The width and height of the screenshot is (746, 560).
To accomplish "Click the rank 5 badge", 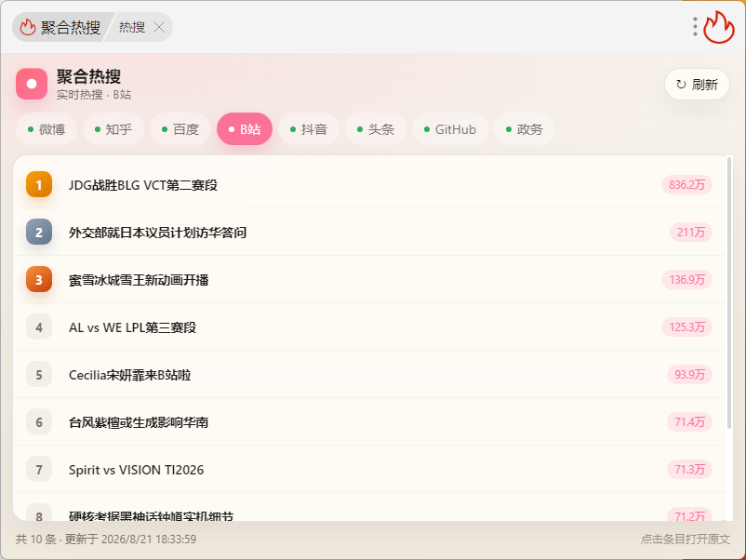I will [39, 375].
